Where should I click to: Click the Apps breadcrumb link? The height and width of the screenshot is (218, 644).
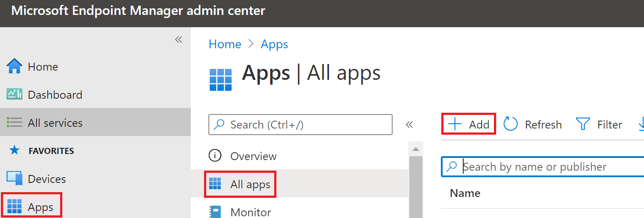point(274,44)
